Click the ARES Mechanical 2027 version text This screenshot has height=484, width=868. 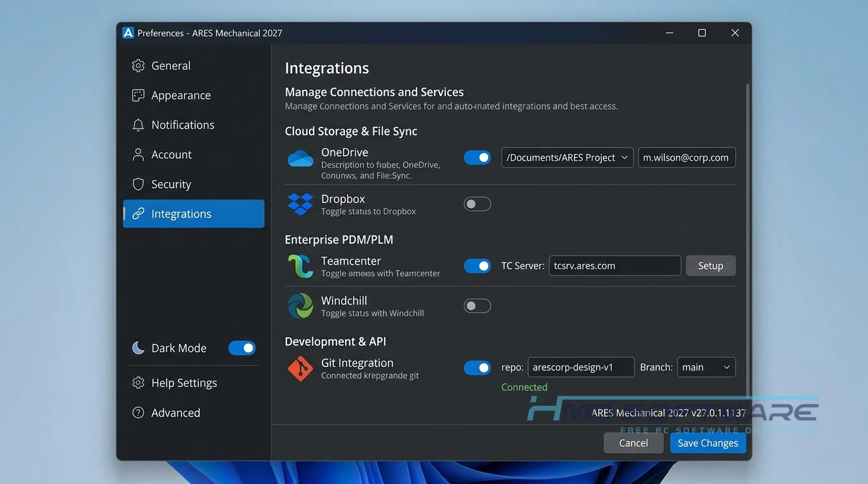point(669,413)
